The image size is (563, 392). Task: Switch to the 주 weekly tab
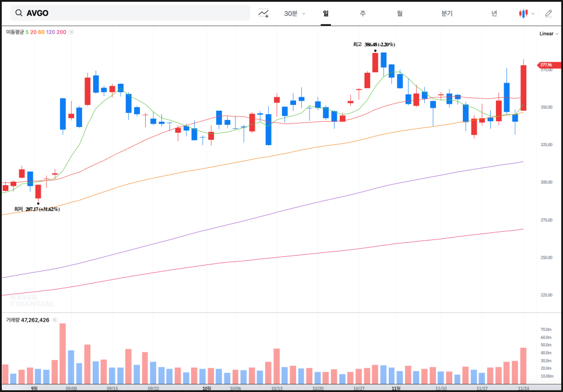click(x=363, y=13)
